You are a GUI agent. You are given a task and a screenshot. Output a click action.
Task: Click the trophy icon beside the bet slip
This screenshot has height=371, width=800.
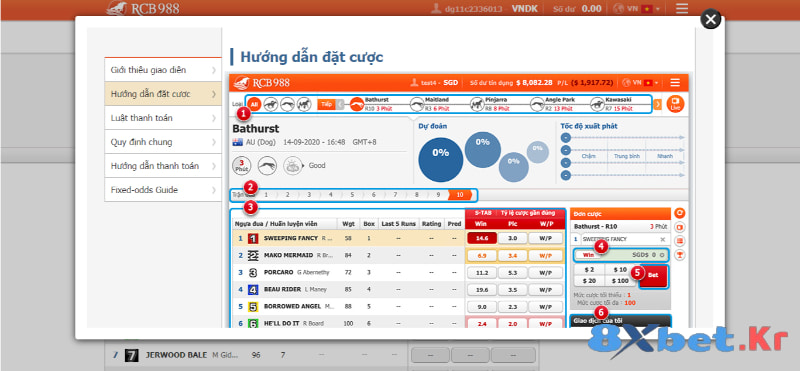(x=680, y=254)
